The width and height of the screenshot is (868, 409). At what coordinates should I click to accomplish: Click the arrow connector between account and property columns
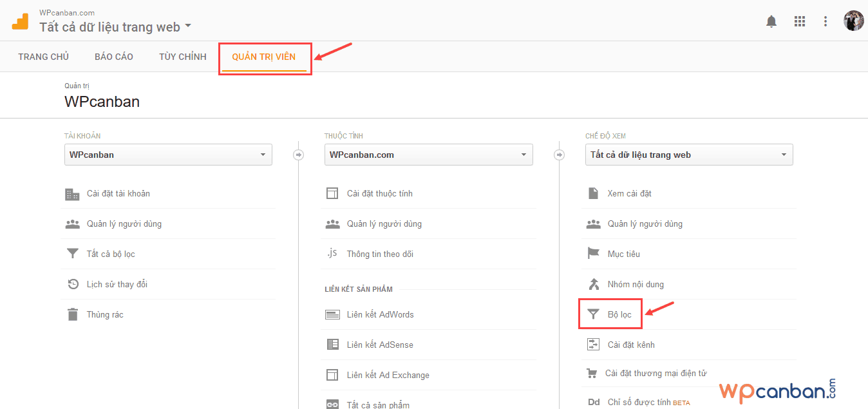pyautogui.click(x=298, y=155)
